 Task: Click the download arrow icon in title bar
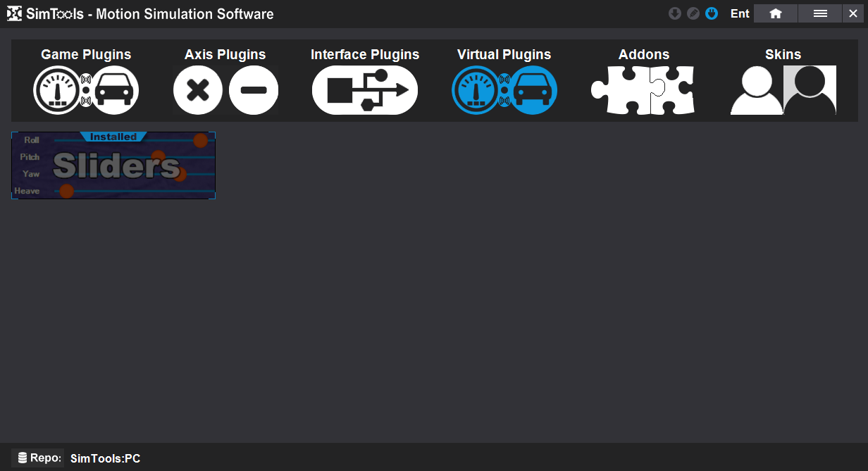tap(675, 13)
